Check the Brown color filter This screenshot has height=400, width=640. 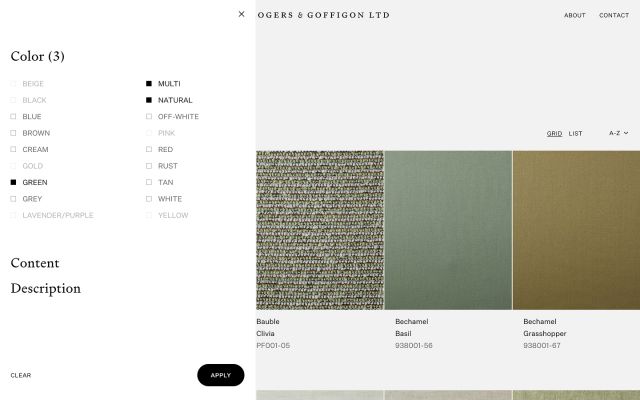pyautogui.click(x=13, y=133)
